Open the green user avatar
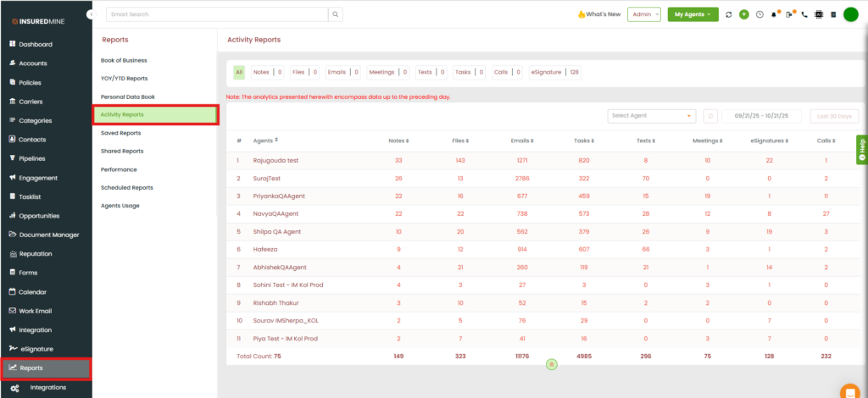The width and height of the screenshot is (868, 398). pyautogui.click(x=851, y=14)
